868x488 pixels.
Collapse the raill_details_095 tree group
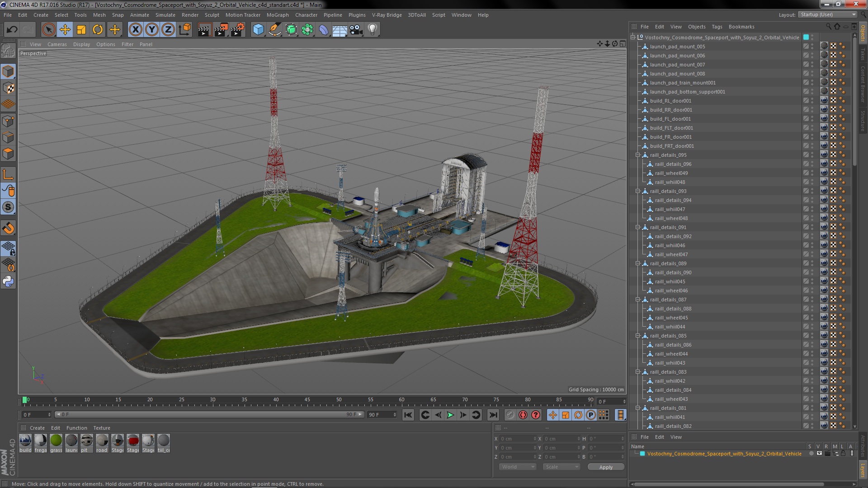point(638,155)
